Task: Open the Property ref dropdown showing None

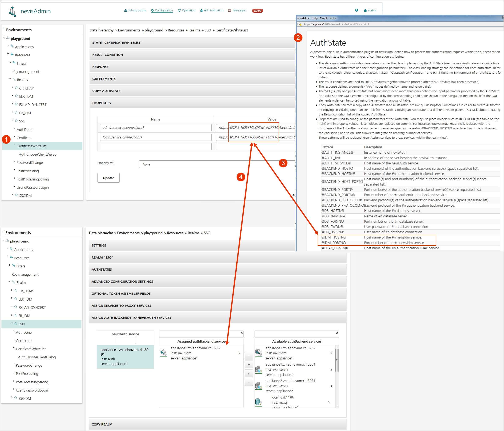Action: click(x=217, y=164)
